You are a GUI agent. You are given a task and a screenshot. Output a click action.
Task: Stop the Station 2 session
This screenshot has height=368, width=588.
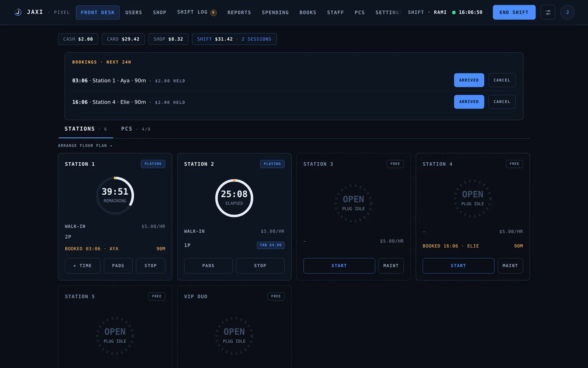coord(260,266)
